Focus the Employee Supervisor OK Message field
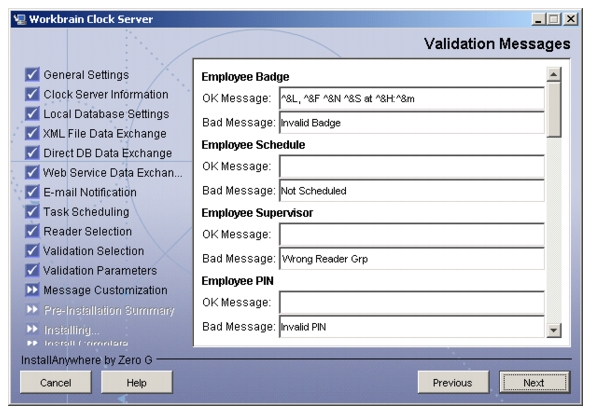This screenshot has height=415, width=591. (x=412, y=234)
